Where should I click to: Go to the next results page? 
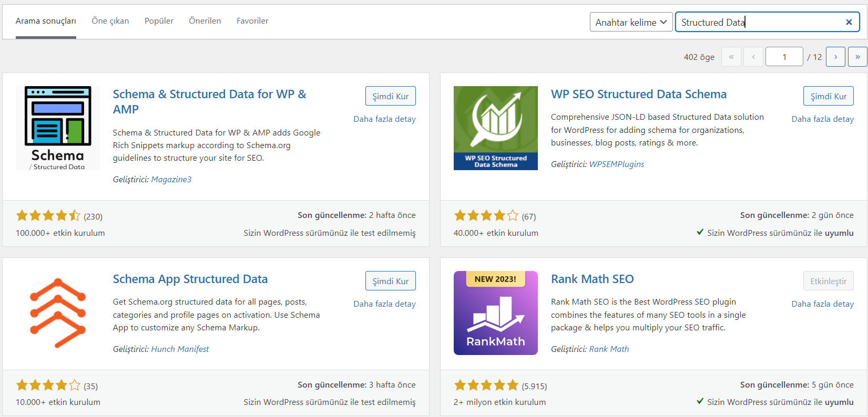835,57
